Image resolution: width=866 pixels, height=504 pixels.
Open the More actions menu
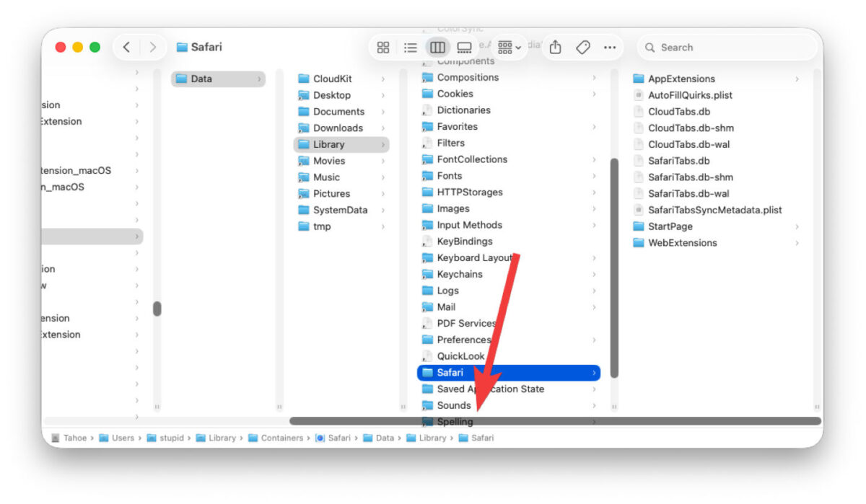pyautogui.click(x=609, y=47)
